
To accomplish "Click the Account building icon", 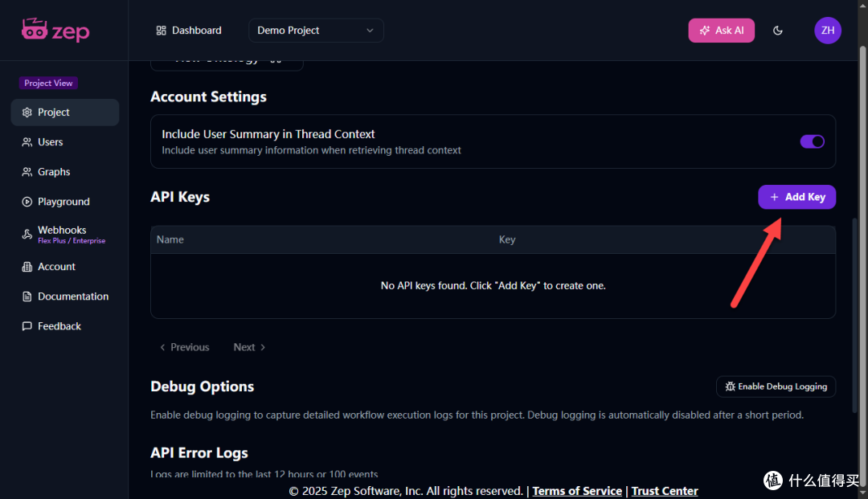I will pos(27,267).
